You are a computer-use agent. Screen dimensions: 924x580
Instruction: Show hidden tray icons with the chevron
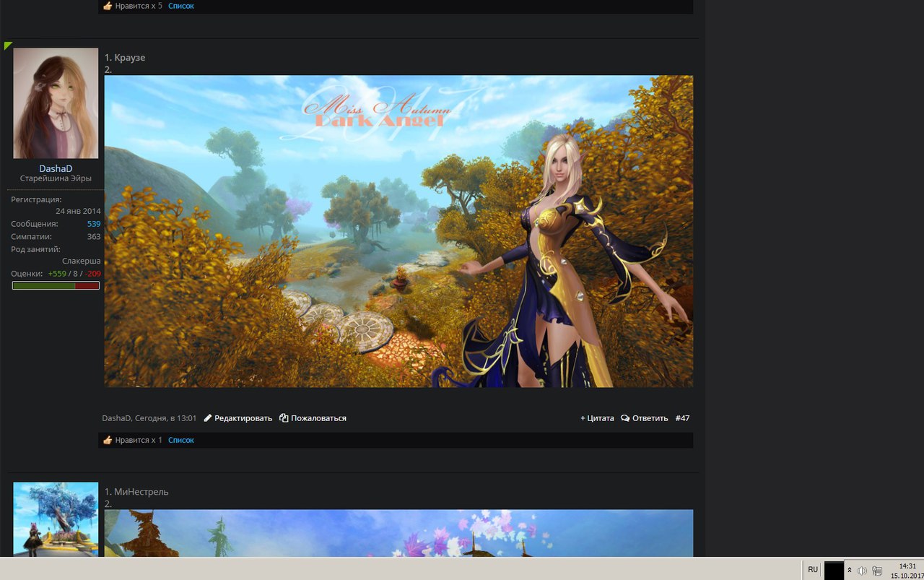pos(850,570)
